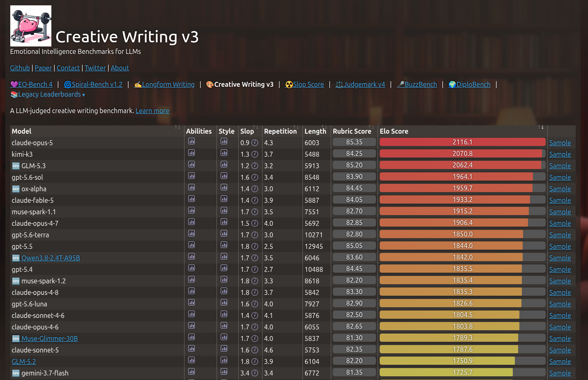
Task: Click the brain weightlifting site logo
Action: pyautogui.click(x=31, y=26)
